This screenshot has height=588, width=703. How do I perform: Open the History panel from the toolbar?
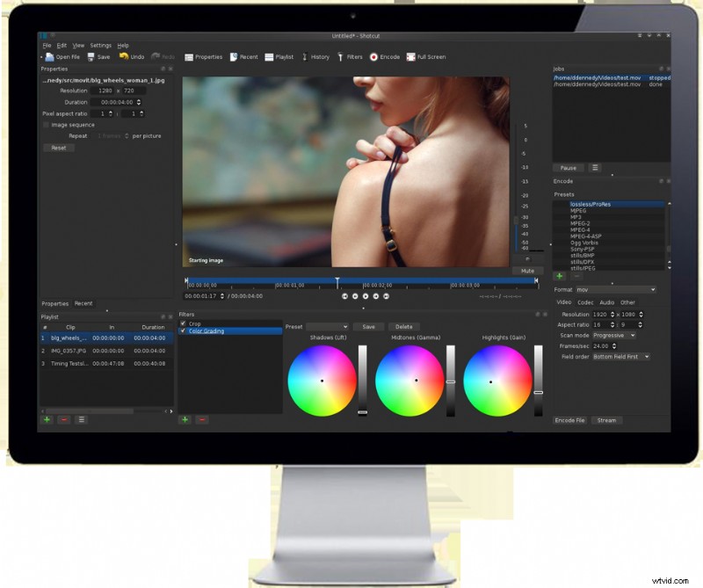316,56
